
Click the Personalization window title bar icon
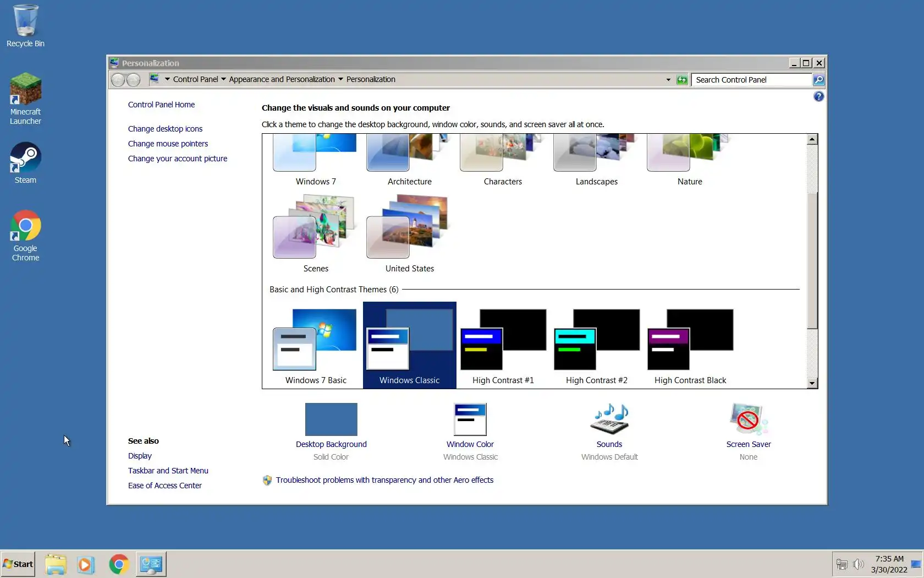tap(114, 63)
